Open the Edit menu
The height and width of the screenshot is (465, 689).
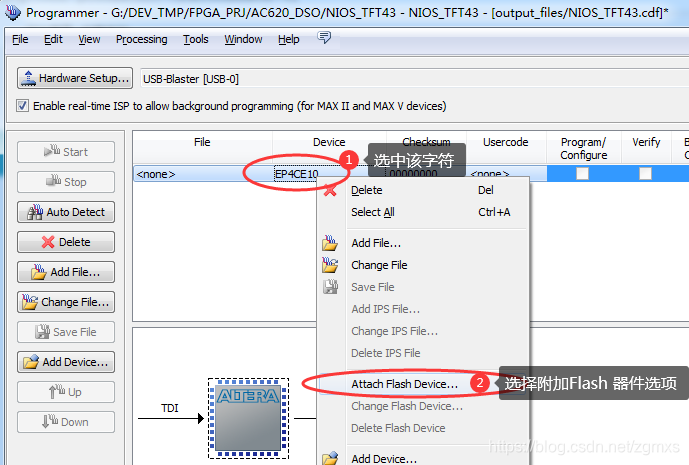click(x=53, y=39)
